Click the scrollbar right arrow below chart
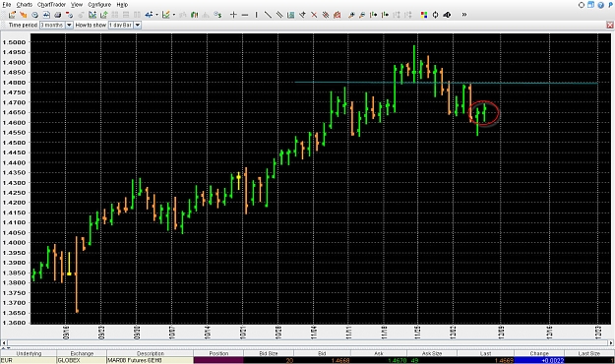Viewport: 615px width, 364px height. pos(611,342)
